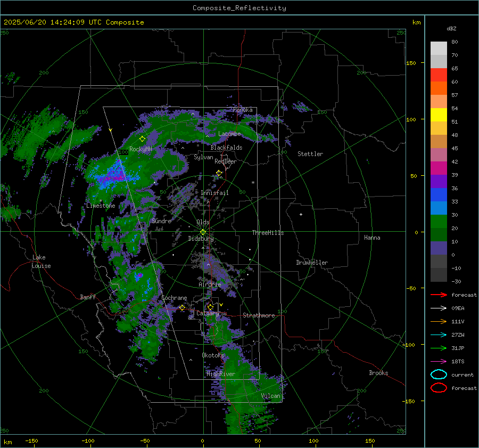Select the purple 10 dBZ color swatch
The image size is (479, 448).
(x=439, y=248)
